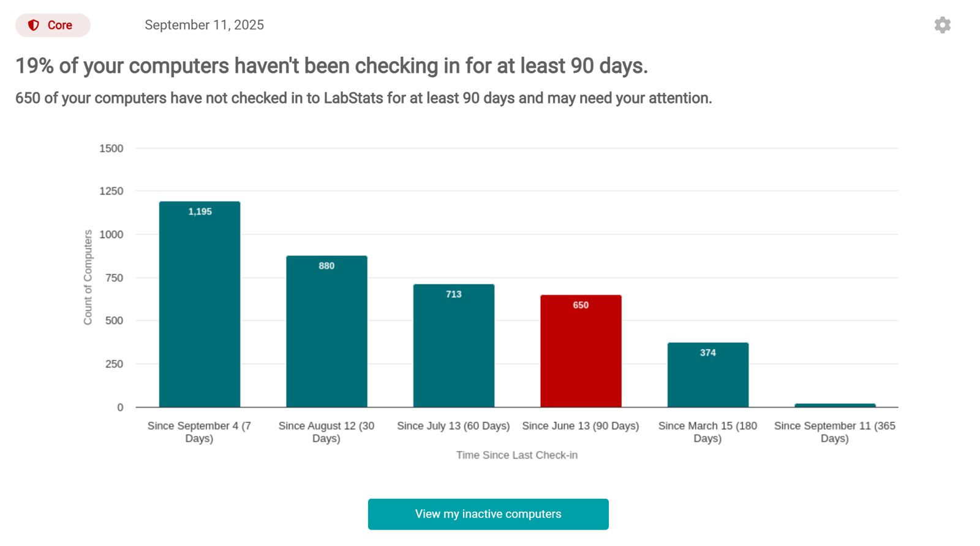Viewport: 980px width, 546px height.
Task: Click Since August 12 (30 Days) label
Action: pyautogui.click(x=326, y=432)
